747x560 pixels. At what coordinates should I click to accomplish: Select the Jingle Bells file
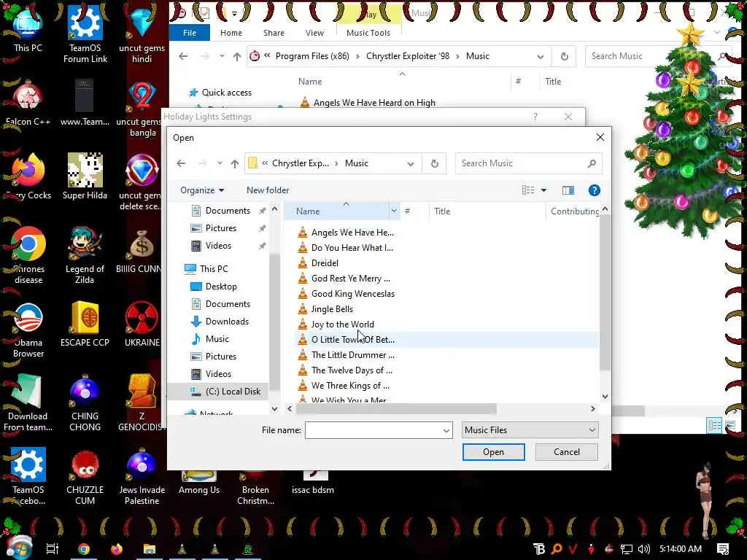point(332,309)
